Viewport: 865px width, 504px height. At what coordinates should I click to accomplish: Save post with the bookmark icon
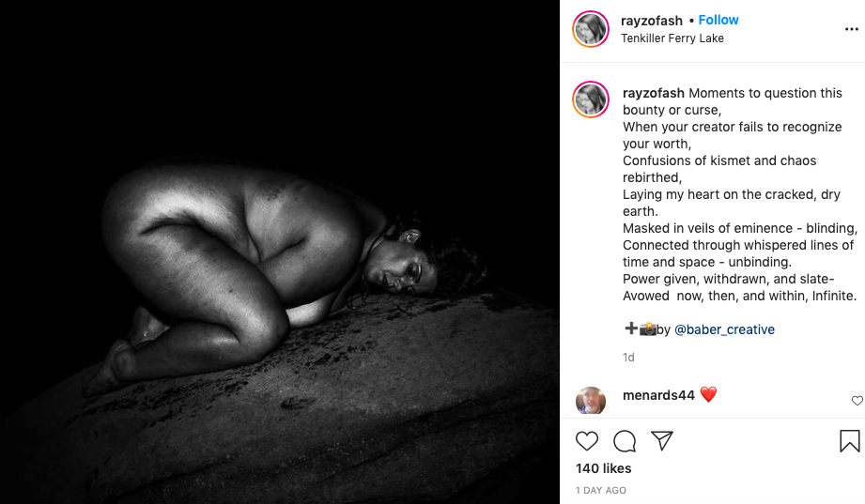850,441
